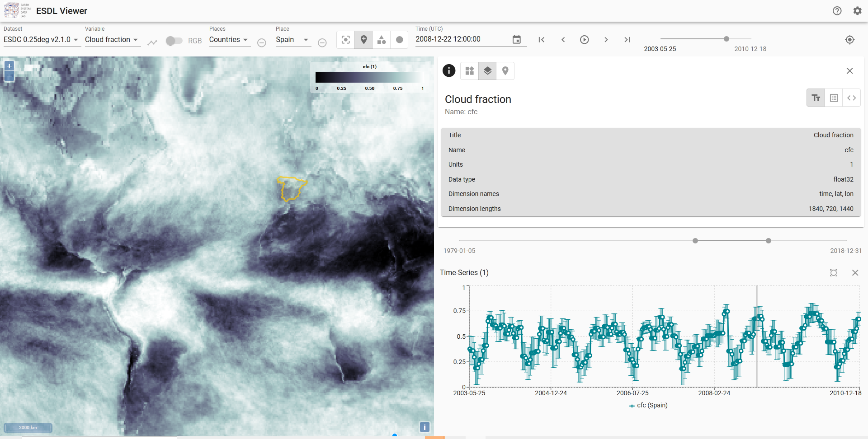
Task: Open the Variable Cloud fraction dropdown
Action: [112, 40]
